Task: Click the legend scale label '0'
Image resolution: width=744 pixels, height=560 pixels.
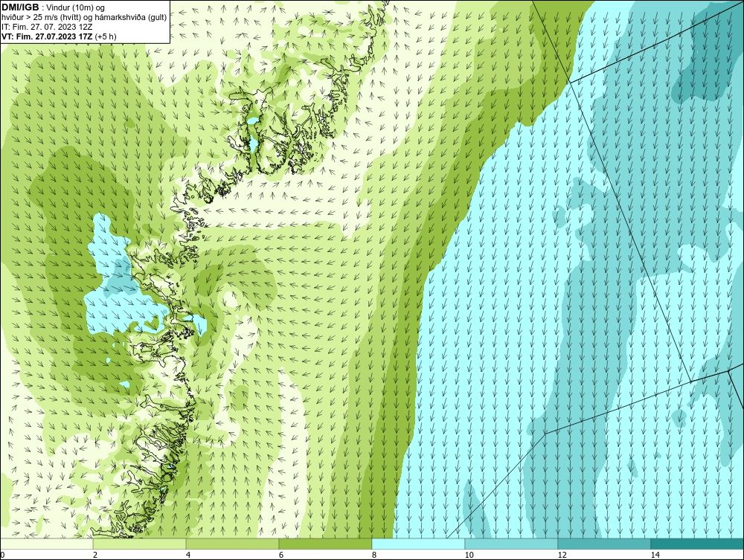Action: (x=2, y=555)
